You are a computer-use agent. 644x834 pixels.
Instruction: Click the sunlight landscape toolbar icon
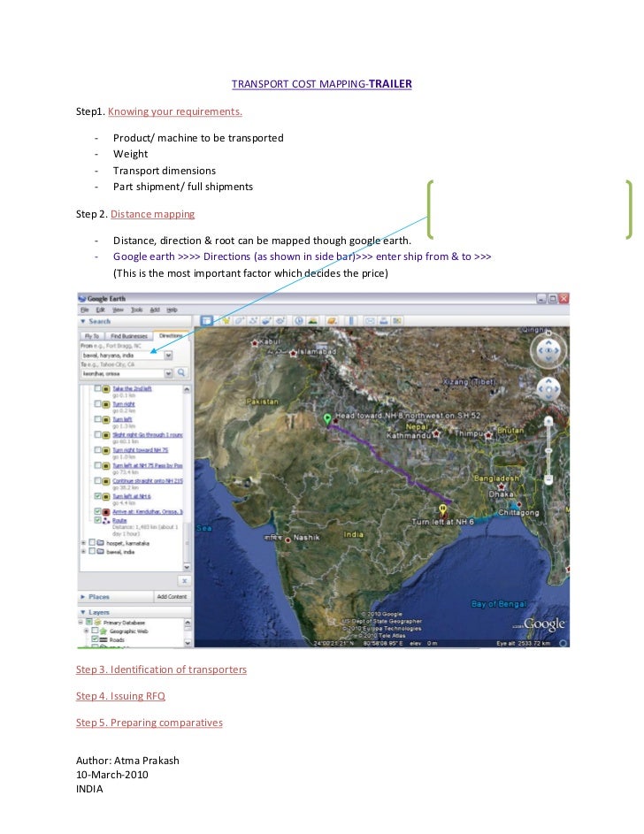tap(312, 320)
